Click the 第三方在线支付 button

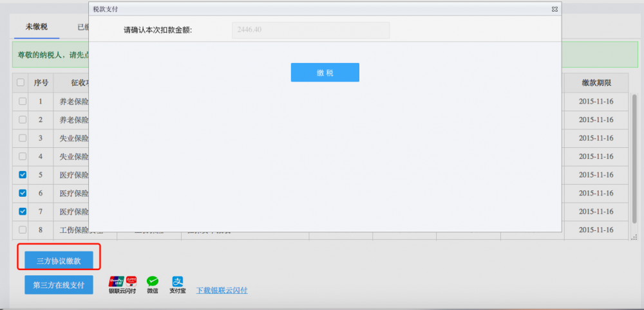(x=59, y=285)
